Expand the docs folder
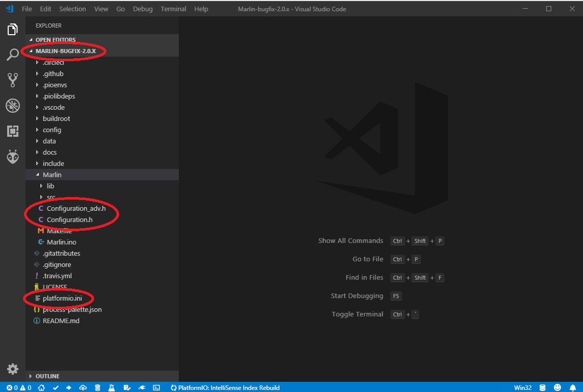The width and height of the screenshot is (583, 392). (x=102, y=152)
